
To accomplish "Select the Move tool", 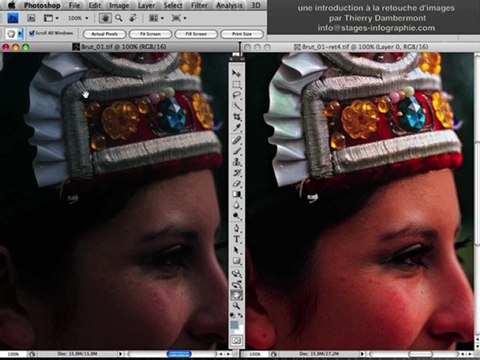I will [x=236, y=73].
